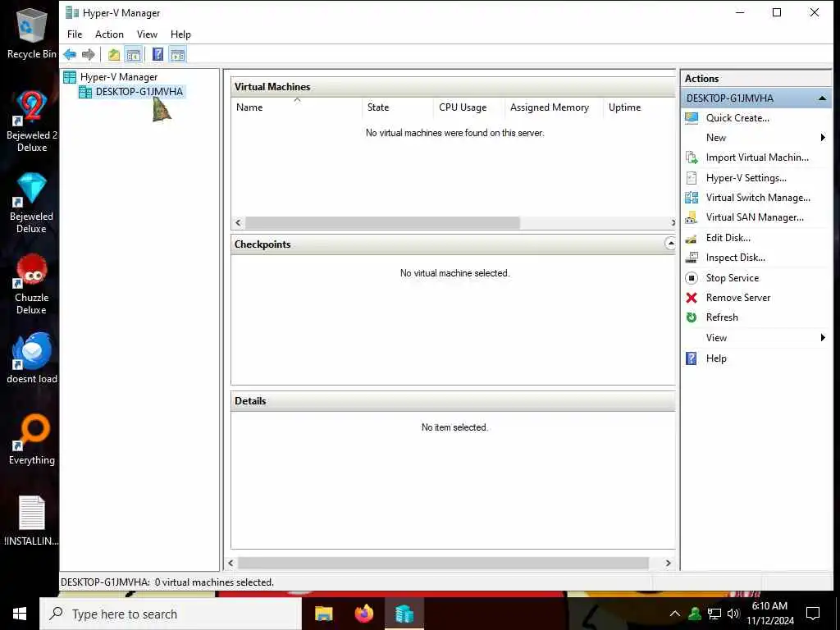
Task: Open the !INSTALLIN... text file on desktop
Action: pos(32,521)
